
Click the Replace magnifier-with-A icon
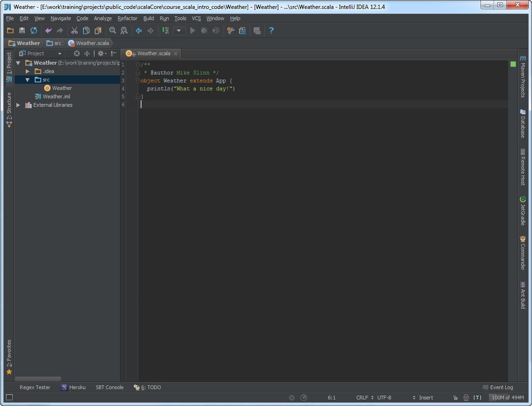pyautogui.click(x=124, y=30)
